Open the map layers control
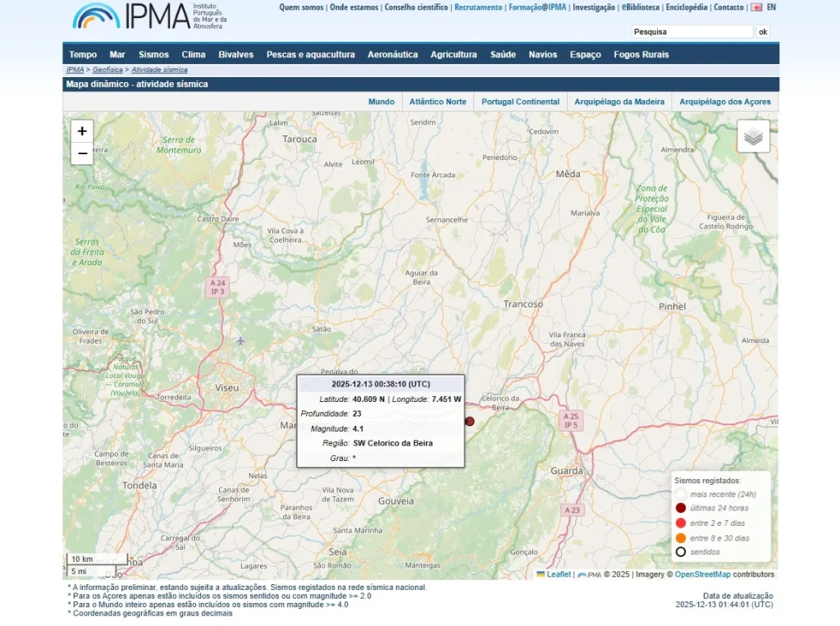The image size is (840, 626). pyautogui.click(x=753, y=136)
